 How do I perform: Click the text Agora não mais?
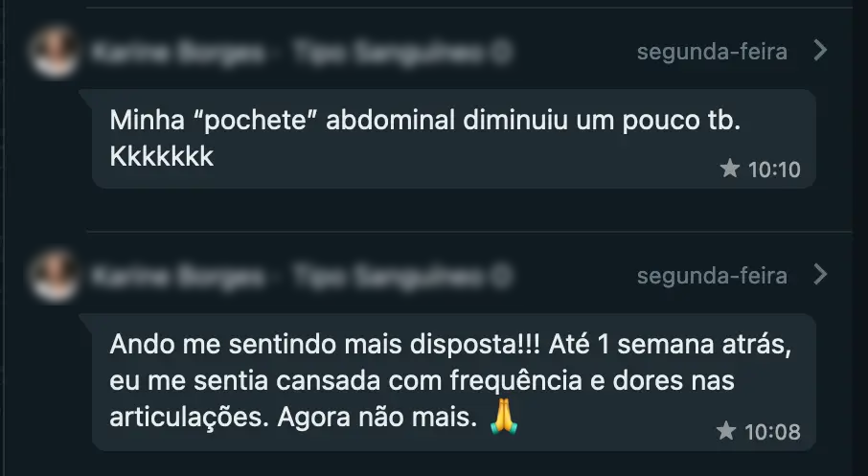(377, 418)
